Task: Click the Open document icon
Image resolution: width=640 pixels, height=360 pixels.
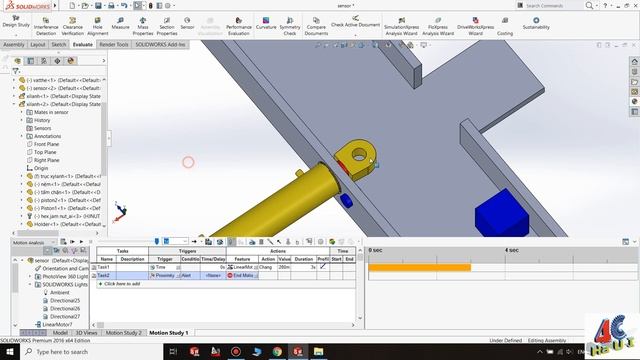Action: pos(84,6)
